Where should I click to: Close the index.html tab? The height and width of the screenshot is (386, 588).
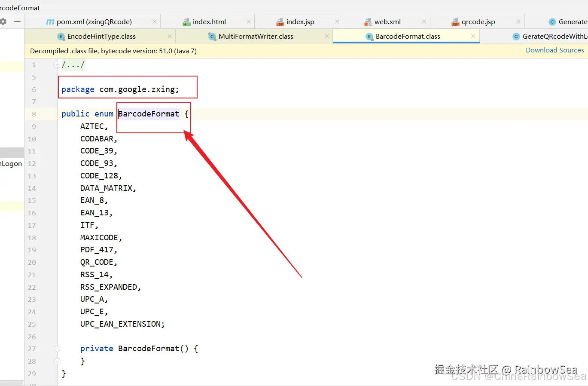249,21
